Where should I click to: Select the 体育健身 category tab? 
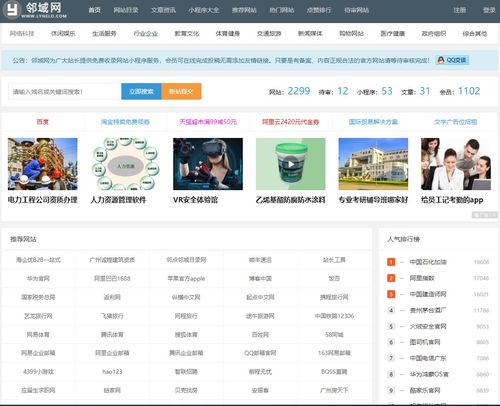(228, 33)
